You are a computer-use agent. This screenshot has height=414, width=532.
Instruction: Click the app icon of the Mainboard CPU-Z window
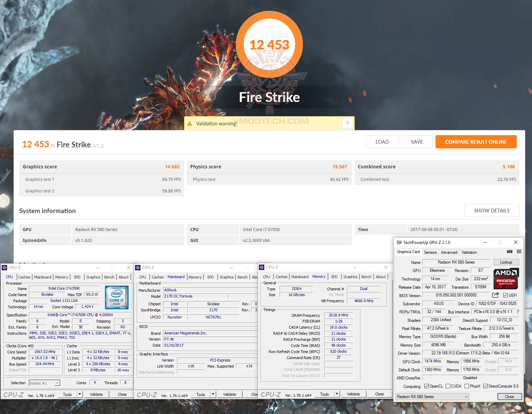(x=138, y=268)
